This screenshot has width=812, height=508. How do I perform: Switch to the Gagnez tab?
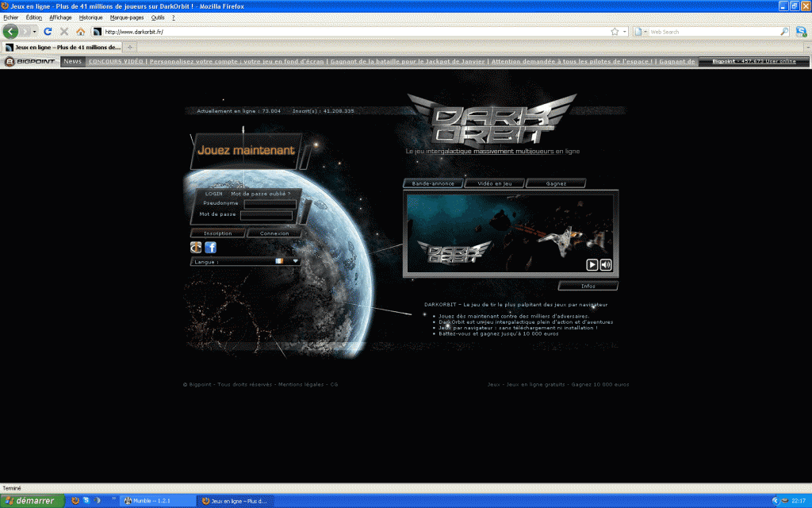pos(556,183)
